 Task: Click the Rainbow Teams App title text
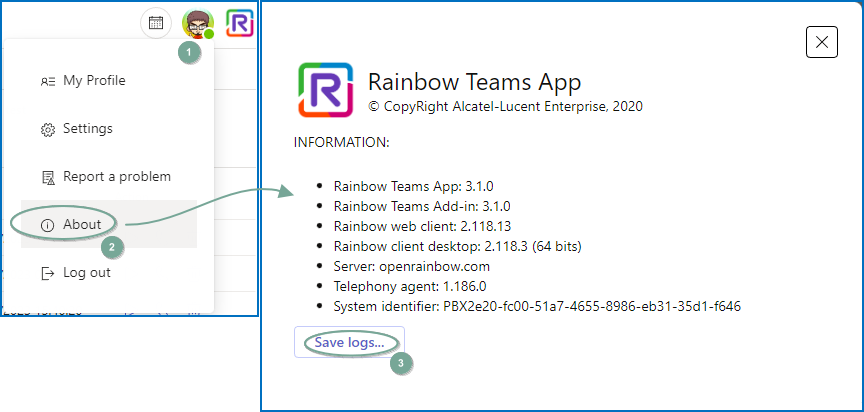point(474,82)
